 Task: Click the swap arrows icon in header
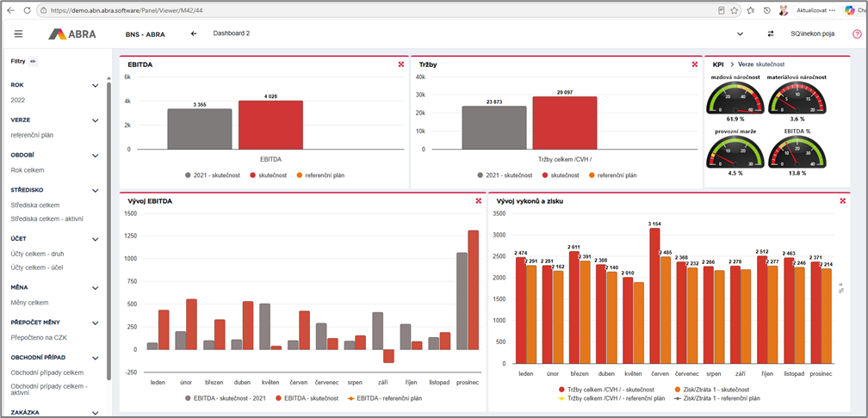(771, 34)
